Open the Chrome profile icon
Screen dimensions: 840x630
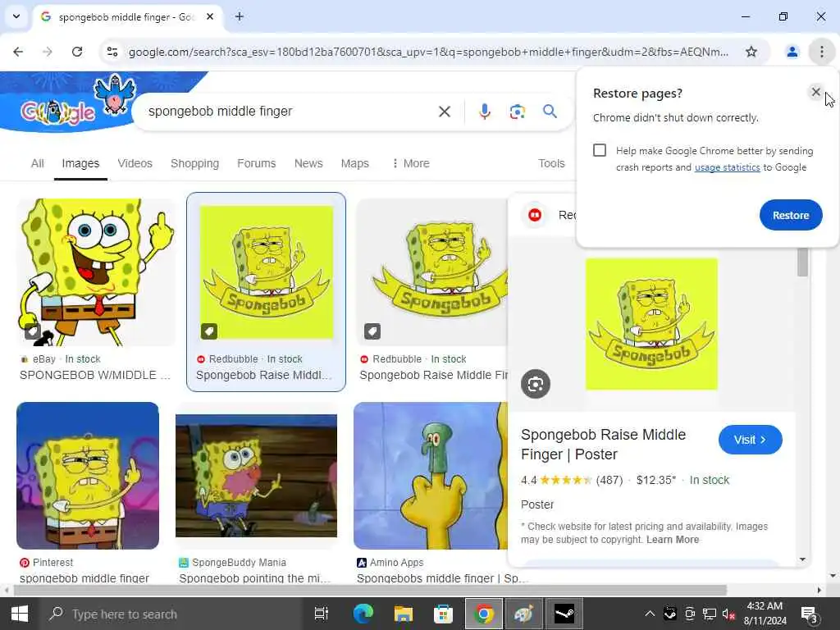(x=792, y=52)
